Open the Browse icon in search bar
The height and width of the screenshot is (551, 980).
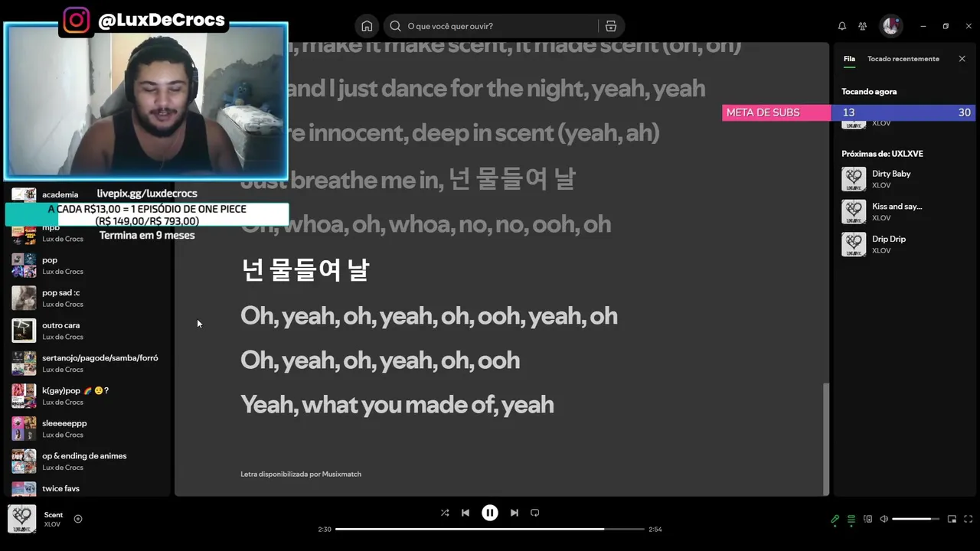611,26
